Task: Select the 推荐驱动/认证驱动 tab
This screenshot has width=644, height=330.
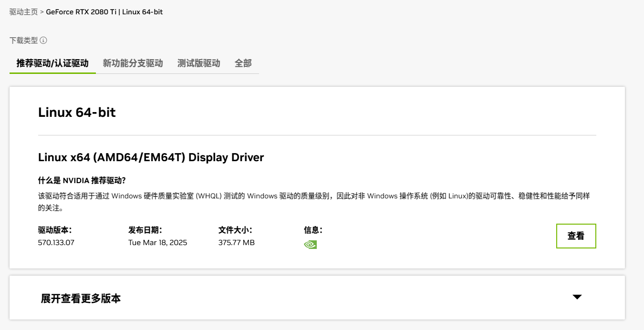Action: pyautogui.click(x=52, y=63)
